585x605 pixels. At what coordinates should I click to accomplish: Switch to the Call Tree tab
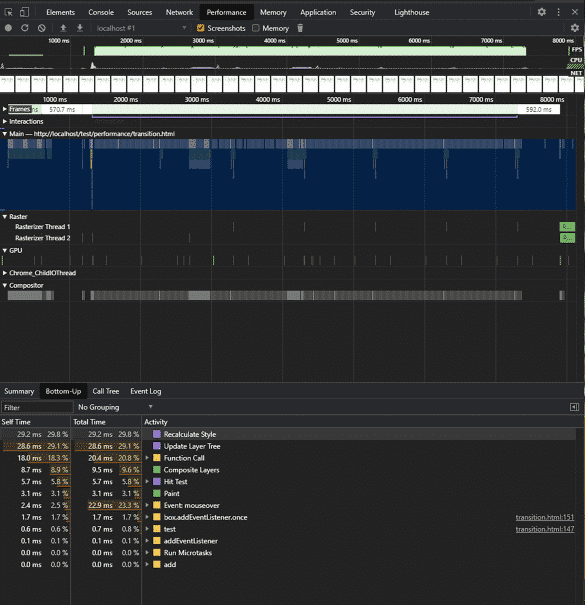105,391
